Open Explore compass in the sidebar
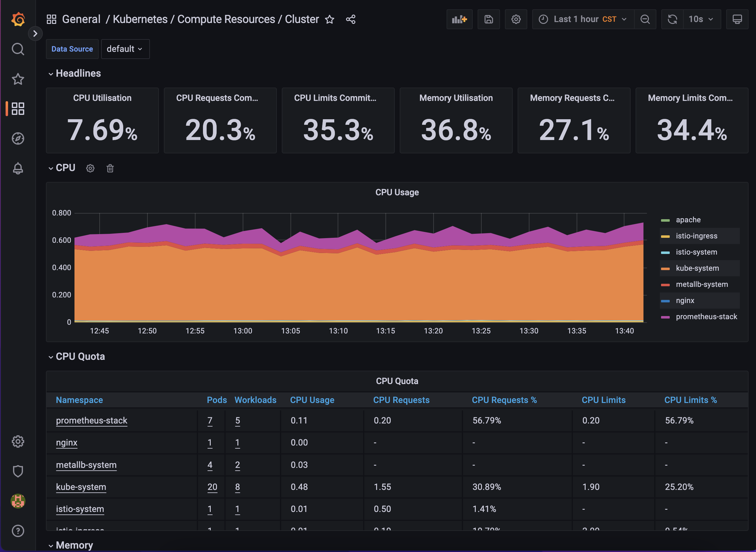The height and width of the screenshot is (552, 756). [18, 138]
